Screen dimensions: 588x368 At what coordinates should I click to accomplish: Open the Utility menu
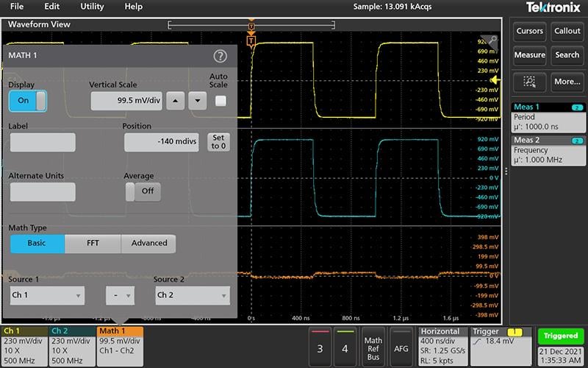click(92, 6)
